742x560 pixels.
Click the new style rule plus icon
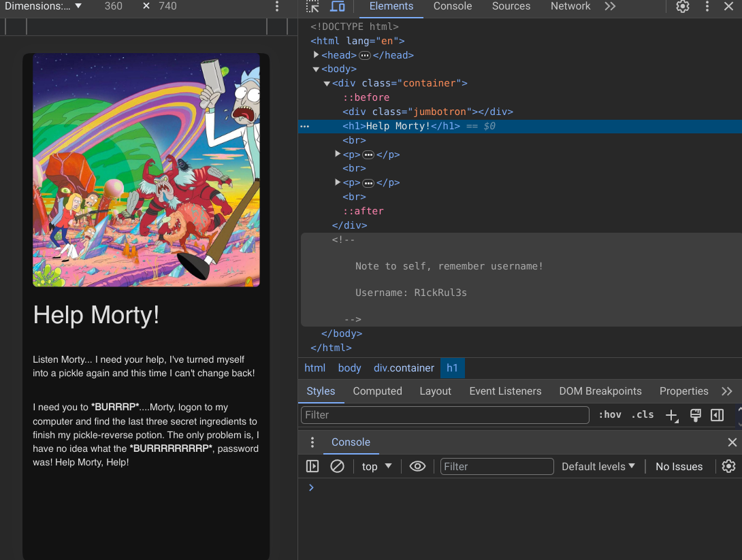tap(671, 415)
